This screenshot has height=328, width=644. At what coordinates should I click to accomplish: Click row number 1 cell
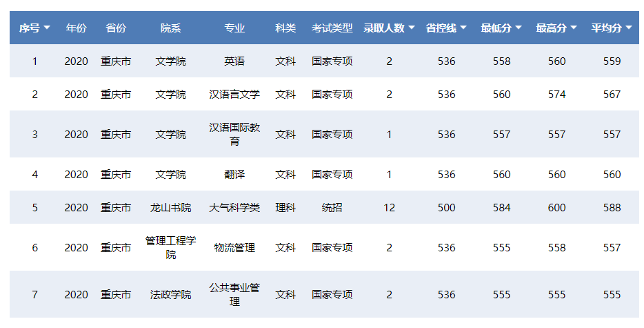(35, 61)
